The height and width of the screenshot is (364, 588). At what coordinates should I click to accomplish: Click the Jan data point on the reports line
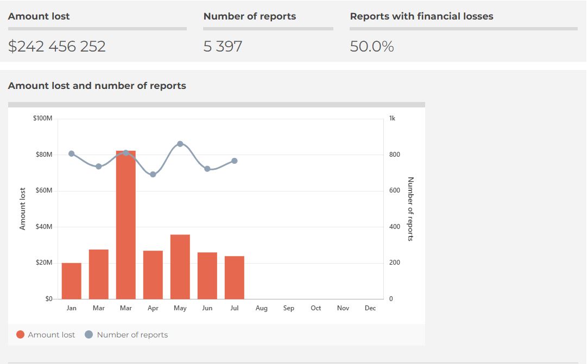(72, 154)
